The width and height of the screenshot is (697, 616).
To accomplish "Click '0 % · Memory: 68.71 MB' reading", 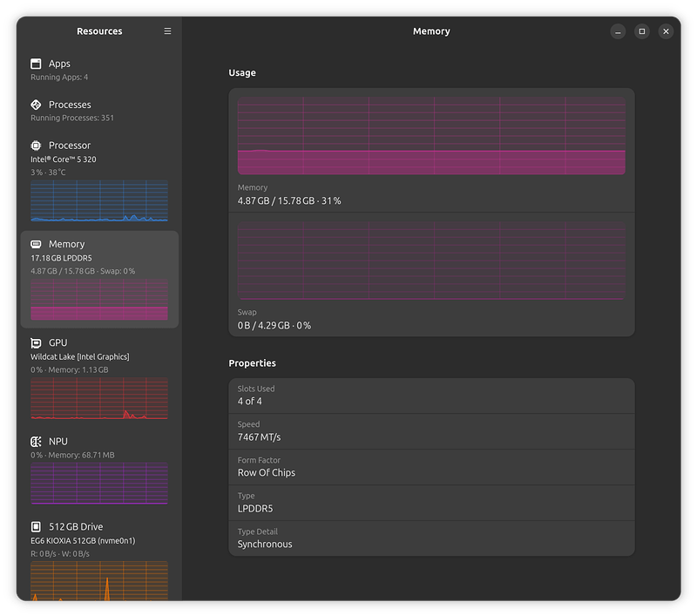I will (x=72, y=455).
